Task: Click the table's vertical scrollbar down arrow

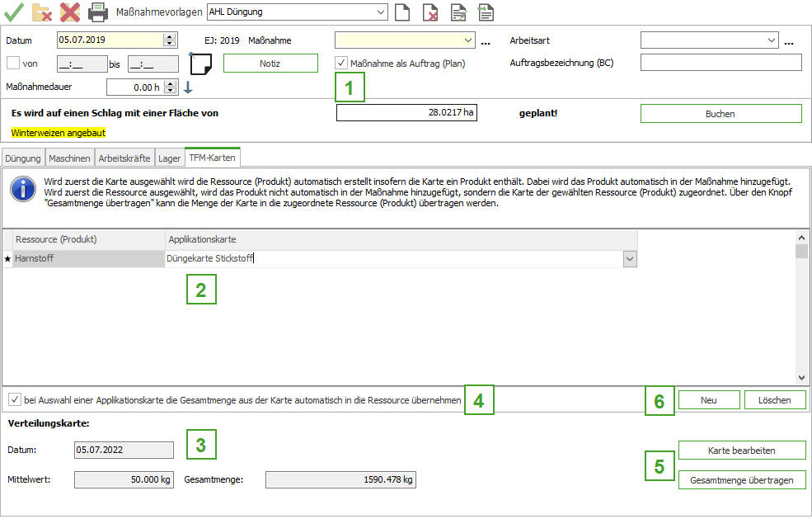Action: (801, 377)
